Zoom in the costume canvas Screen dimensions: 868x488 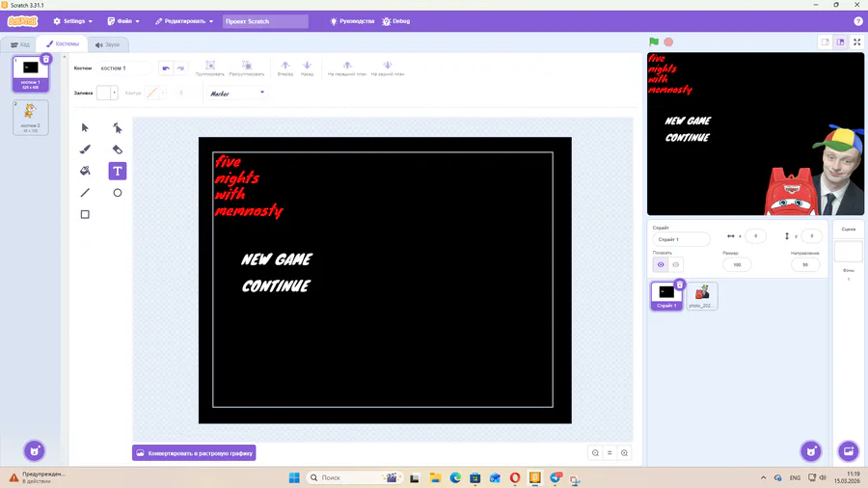click(x=624, y=452)
